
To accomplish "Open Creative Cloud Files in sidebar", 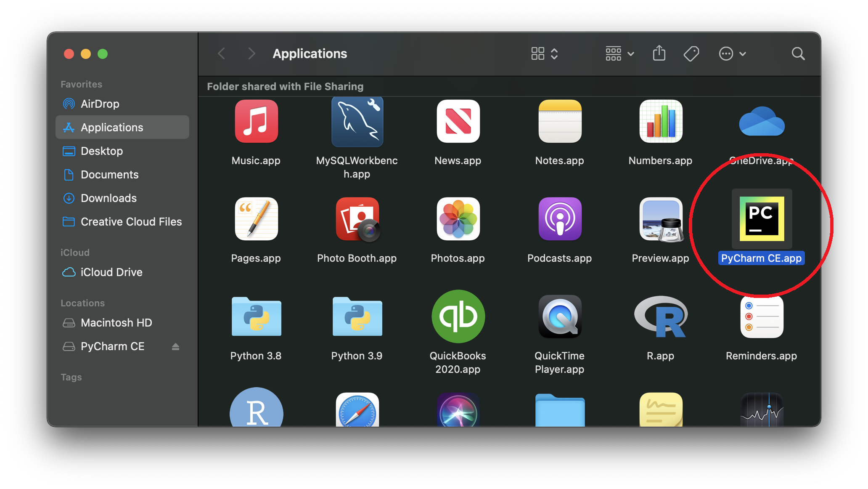I will tap(122, 221).
